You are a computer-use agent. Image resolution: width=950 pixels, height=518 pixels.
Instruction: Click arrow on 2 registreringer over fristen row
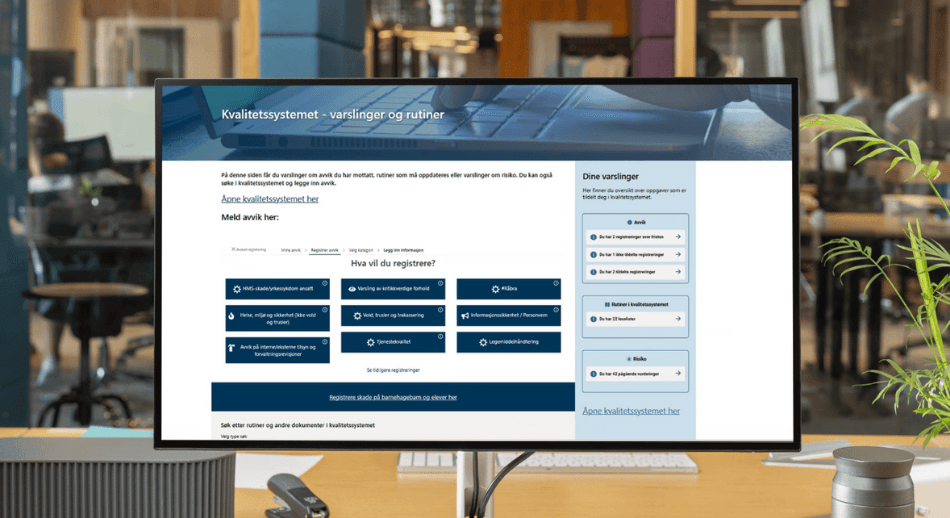[678, 237]
